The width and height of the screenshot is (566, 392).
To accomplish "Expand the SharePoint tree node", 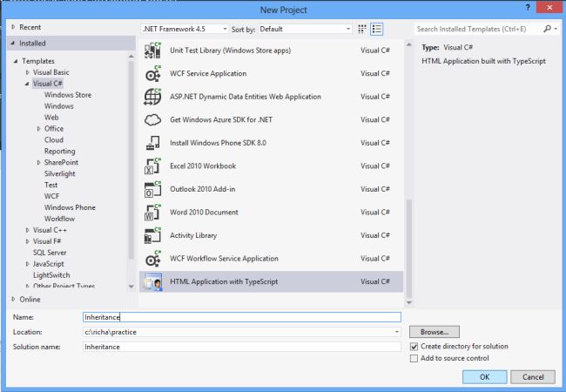I will coord(38,163).
